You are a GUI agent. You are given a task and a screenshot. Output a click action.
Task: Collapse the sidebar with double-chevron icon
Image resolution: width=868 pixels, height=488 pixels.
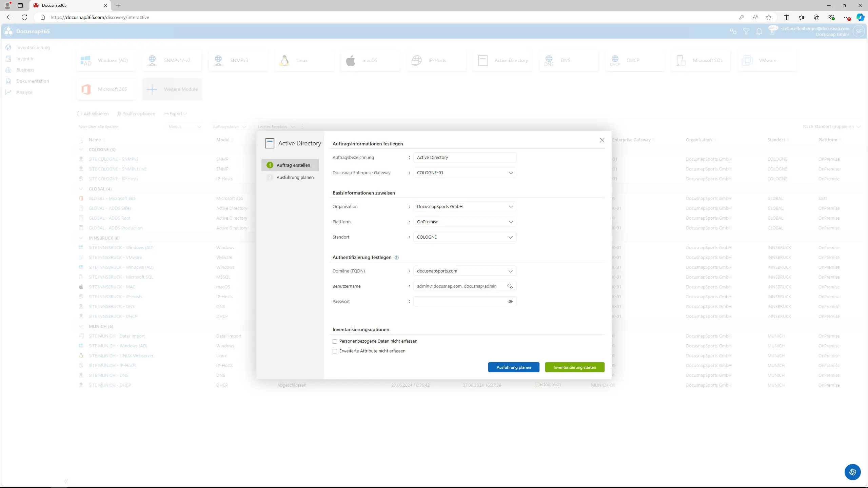pyautogui.click(x=66, y=481)
